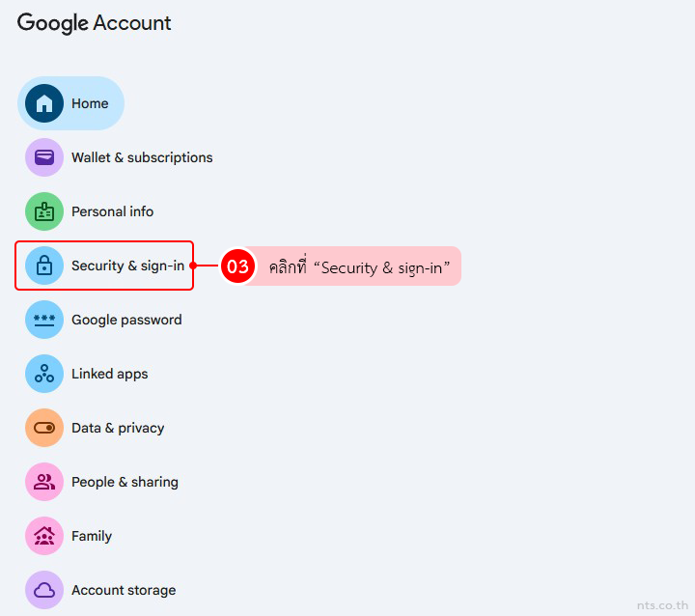Screen dimensions: 695x616
Task: Click the Google Account logo title
Action: [x=94, y=23]
